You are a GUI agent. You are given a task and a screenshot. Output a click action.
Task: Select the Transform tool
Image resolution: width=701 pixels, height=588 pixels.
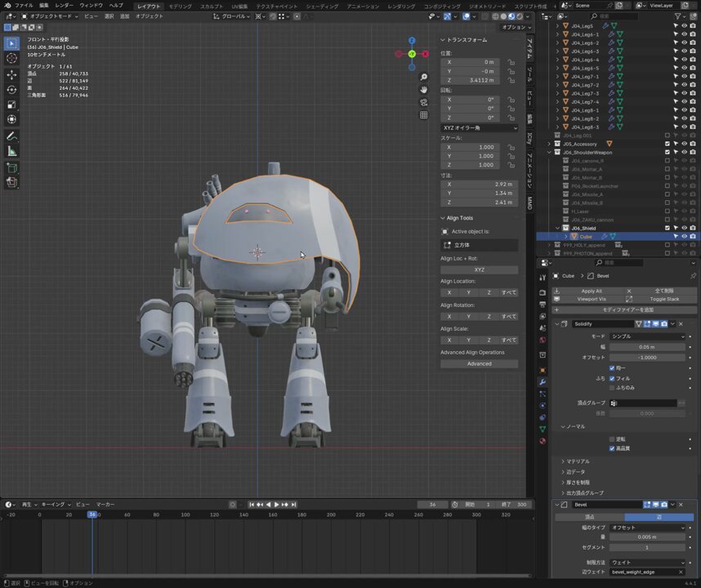point(11,119)
